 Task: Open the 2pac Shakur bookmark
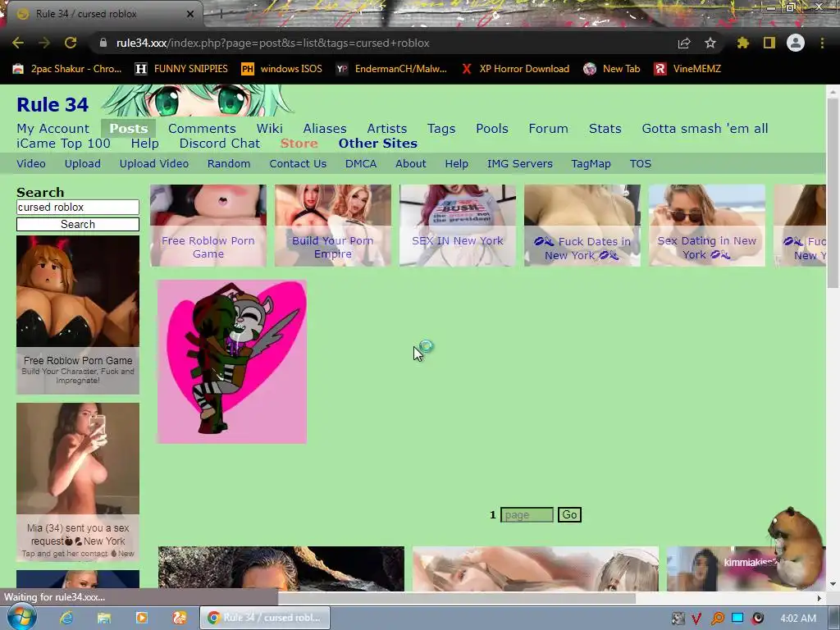[x=67, y=69]
